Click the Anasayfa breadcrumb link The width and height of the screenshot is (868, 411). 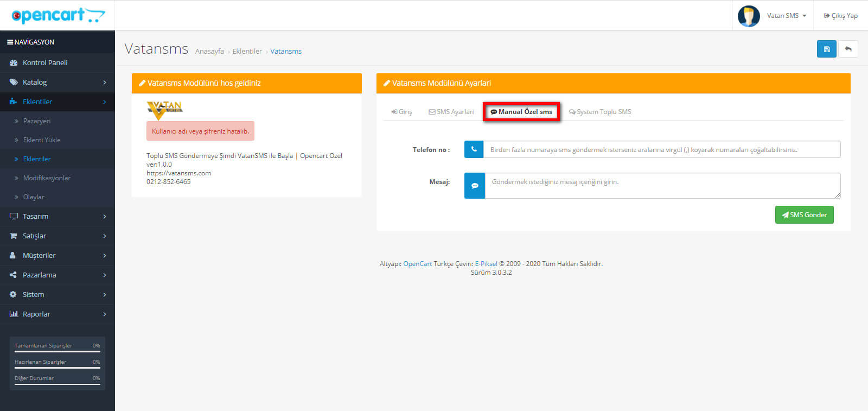(209, 51)
